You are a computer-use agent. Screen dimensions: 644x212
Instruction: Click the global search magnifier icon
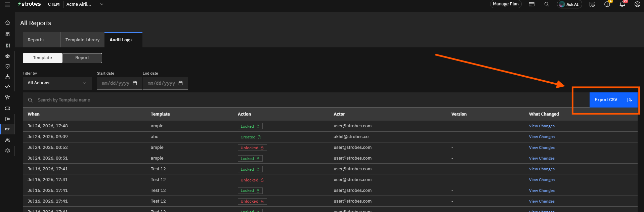point(547,4)
